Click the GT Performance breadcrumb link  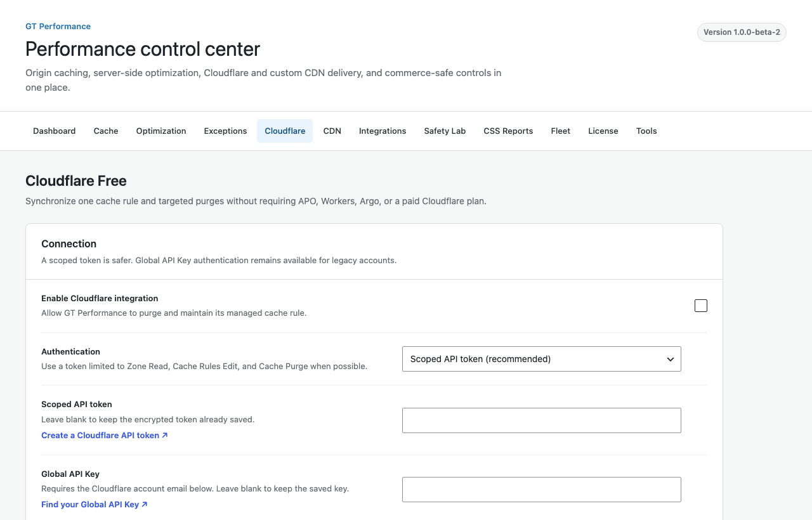point(58,26)
